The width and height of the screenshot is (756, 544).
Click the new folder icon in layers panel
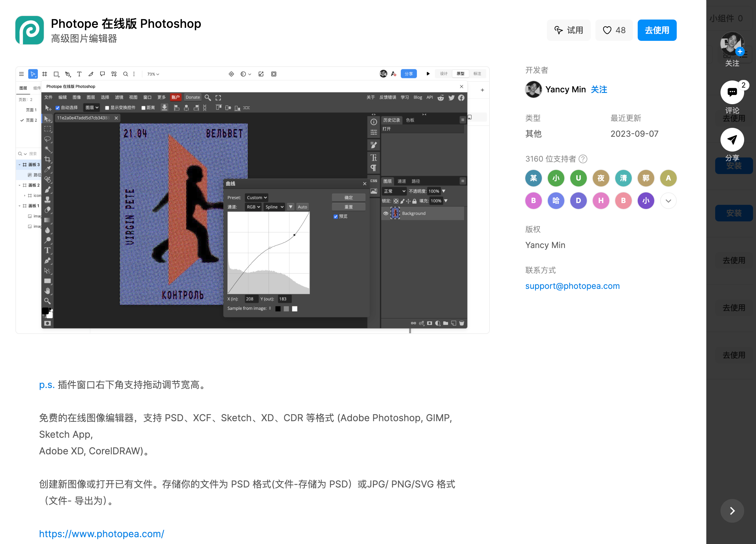[446, 323]
